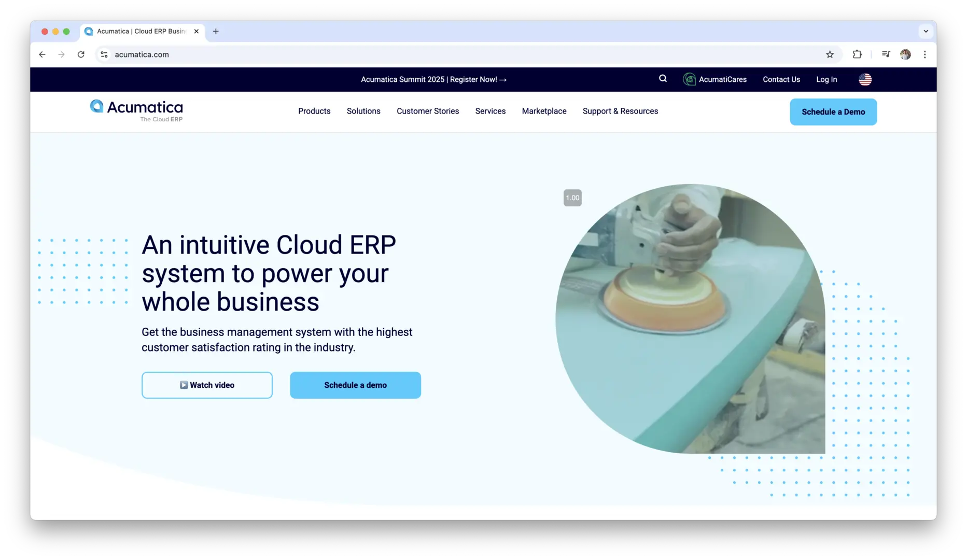Open the Customer Stories menu
Screen dimensions: 967x560
[428, 111]
